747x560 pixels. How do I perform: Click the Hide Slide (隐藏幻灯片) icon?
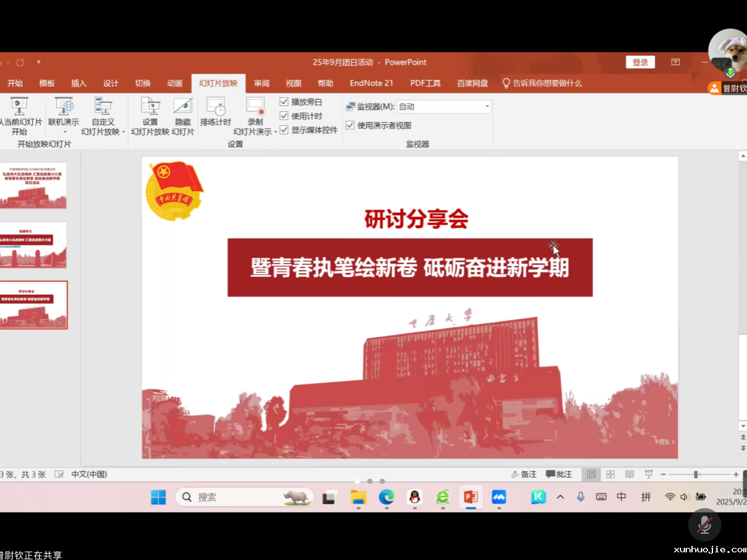pyautogui.click(x=182, y=107)
